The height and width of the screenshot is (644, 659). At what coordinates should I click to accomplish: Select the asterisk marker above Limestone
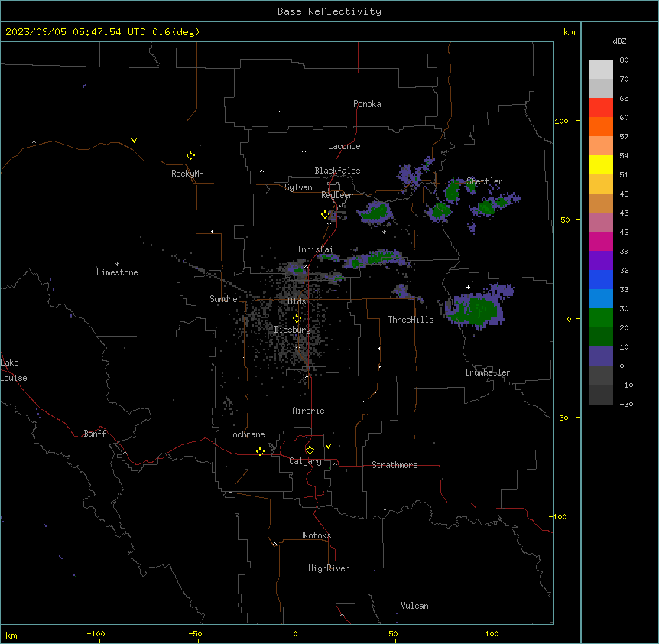pos(117,265)
